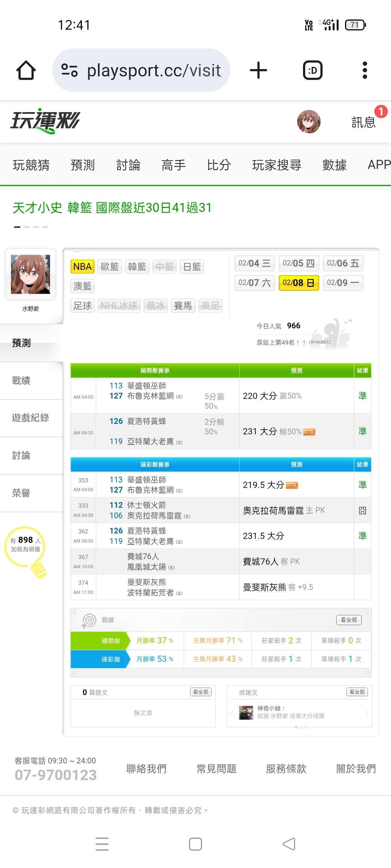Open the user avatar in header
The image size is (391, 868).
click(x=309, y=122)
